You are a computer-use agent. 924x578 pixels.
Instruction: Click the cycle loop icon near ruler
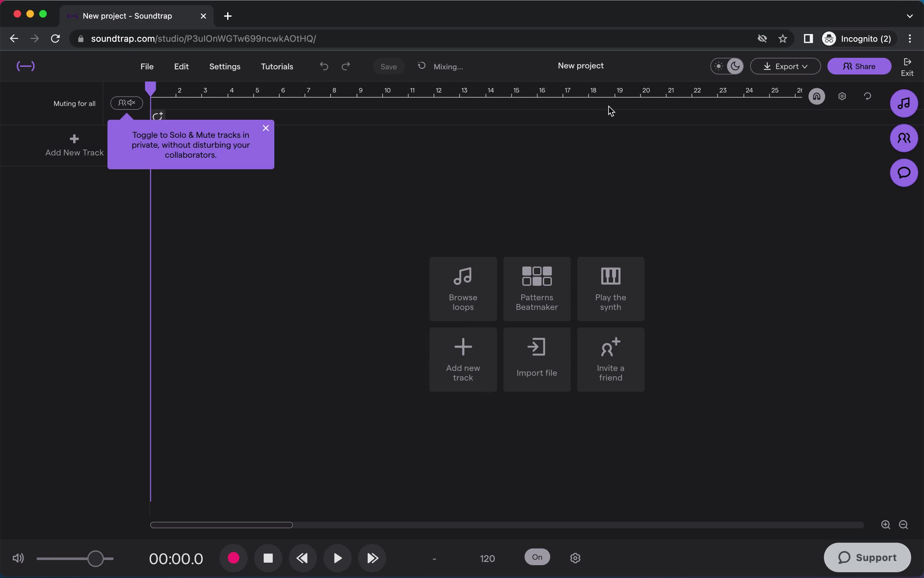point(868,96)
